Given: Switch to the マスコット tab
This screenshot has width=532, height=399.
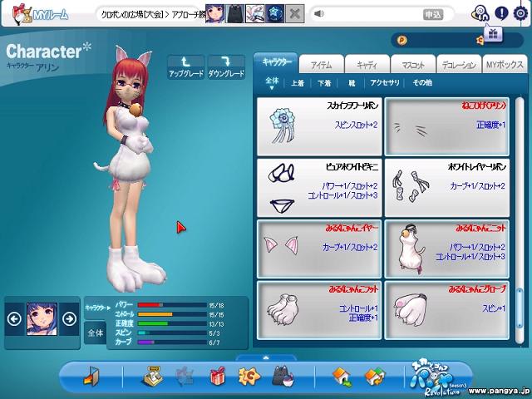Looking at the screenshot, I should point(413,65).
